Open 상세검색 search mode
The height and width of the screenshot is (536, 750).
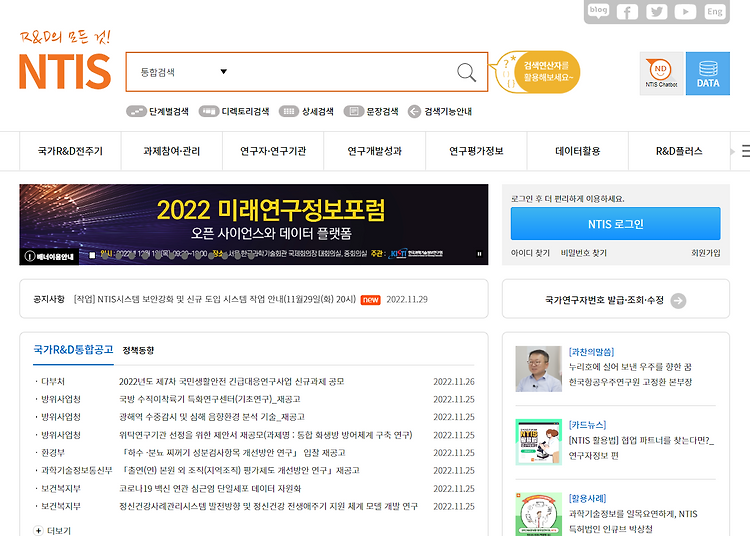(x=306, y=111)
